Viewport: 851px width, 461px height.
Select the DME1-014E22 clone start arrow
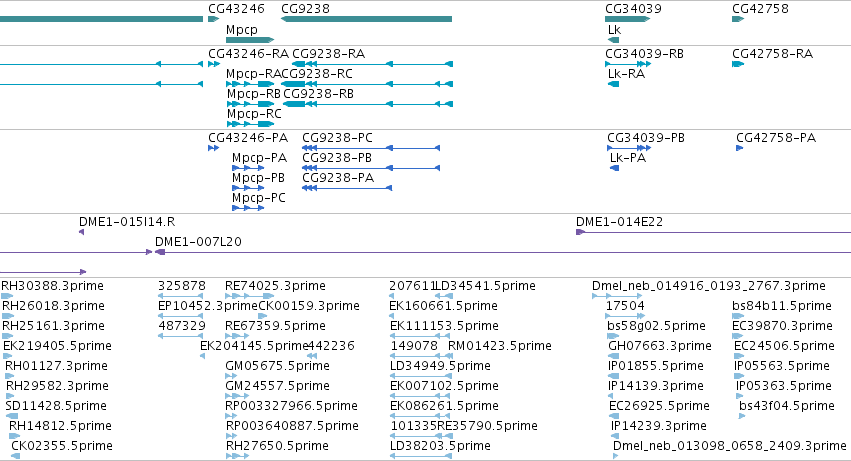(x=580, y=232)
